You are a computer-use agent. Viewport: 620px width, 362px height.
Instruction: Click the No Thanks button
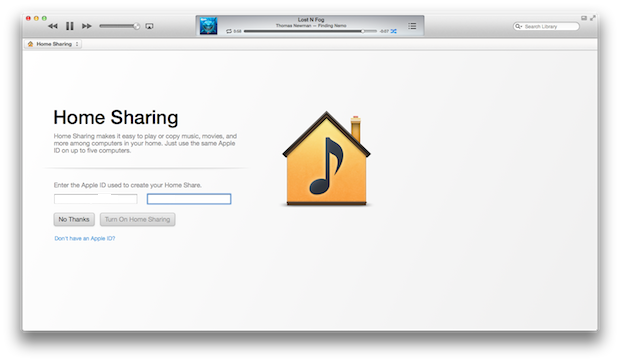tap(74, 219)
